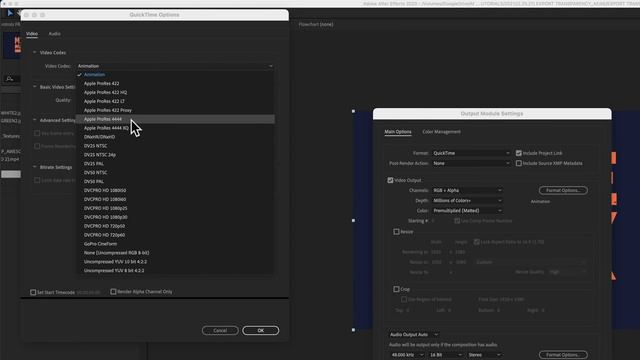Screen dimensions: 640x360
Task: Select DVCPRO HD 1080i50 codec
Action: [x=175, y=190]
